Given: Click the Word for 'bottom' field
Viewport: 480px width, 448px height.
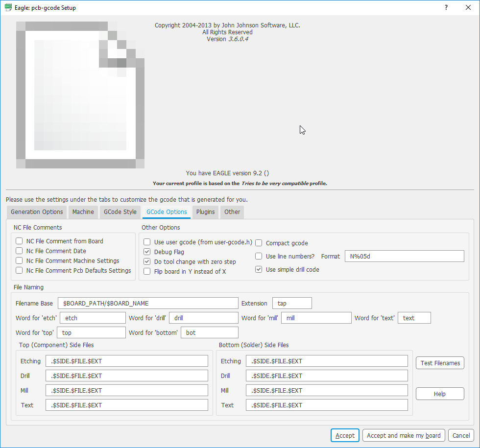Looking at the screenshot, I should (x=210, y=332).
